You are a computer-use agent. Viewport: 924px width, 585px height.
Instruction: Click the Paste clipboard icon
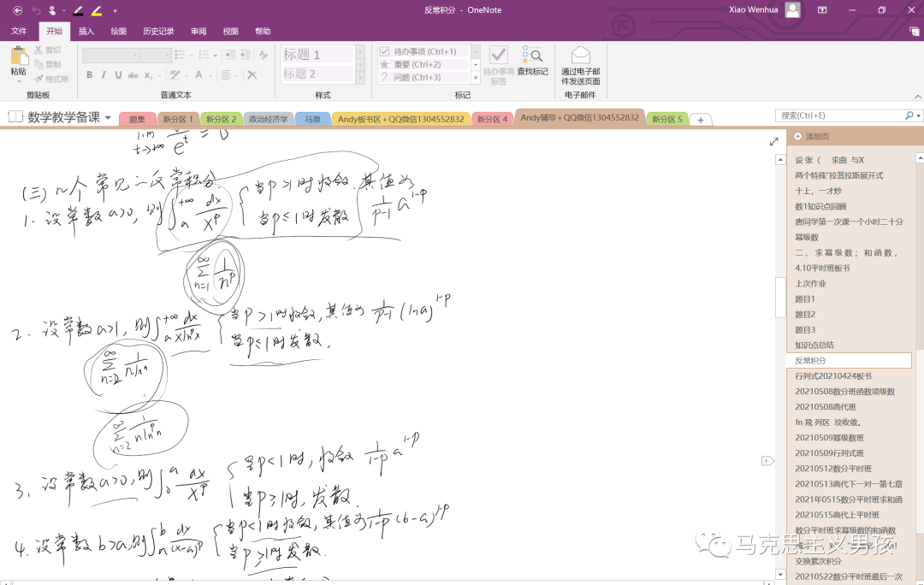pos(19,56)
